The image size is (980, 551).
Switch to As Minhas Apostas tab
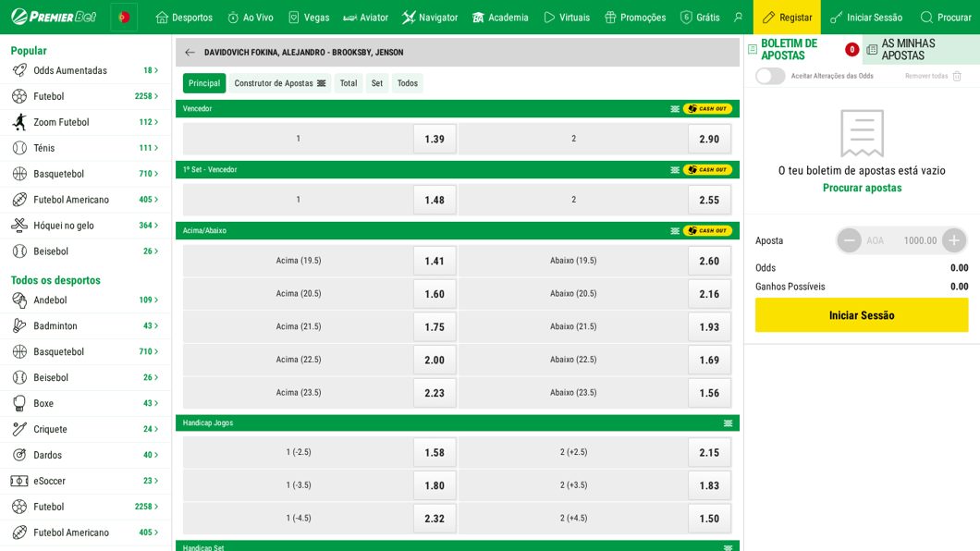(x=921, y=49)
